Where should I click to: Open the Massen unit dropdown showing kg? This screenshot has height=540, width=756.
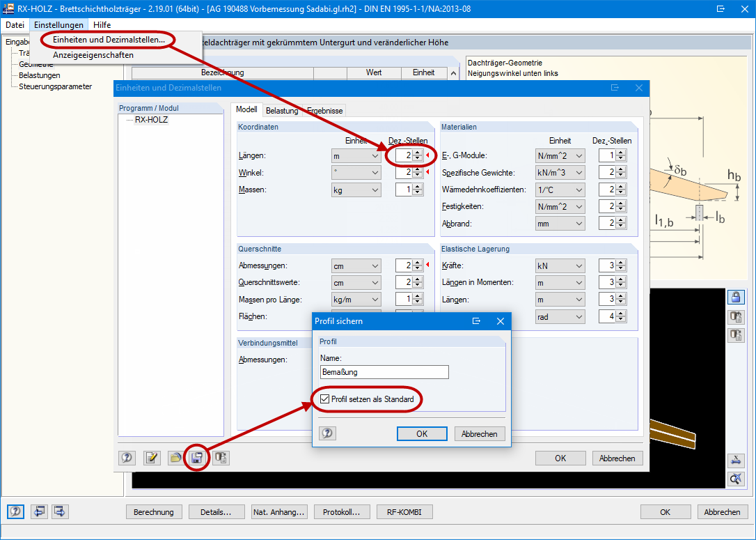point(356,190)
